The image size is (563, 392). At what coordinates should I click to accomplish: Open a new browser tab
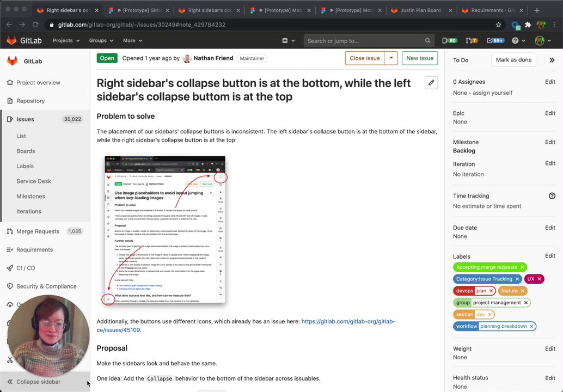(537, 10)
